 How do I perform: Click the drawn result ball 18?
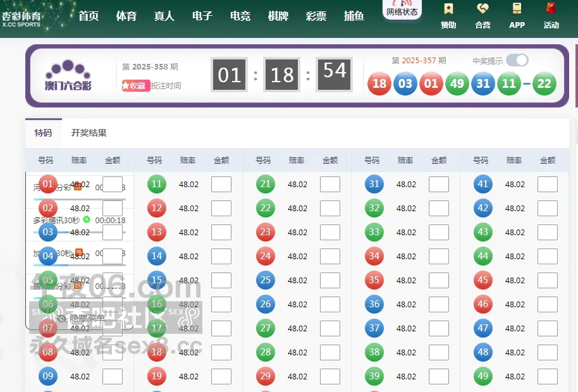[x=379, y=83]
